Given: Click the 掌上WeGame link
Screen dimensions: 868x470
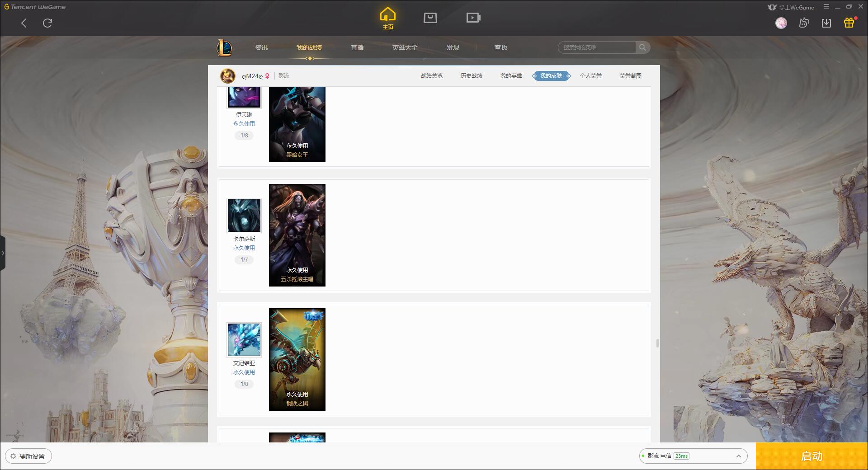Looking at the screenshot, I should (x=791, y=7).
